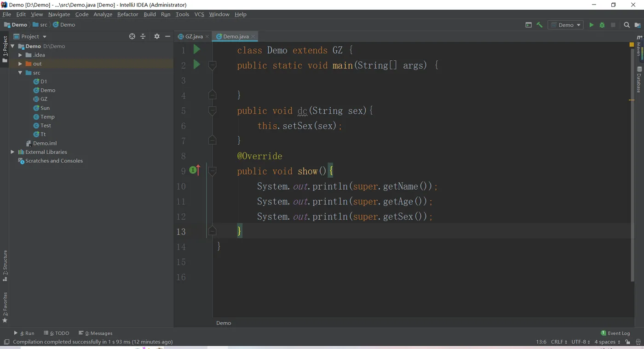The image size is (644, 349).
Task: Select the D1 class in project tree
Action: (40, 81)
